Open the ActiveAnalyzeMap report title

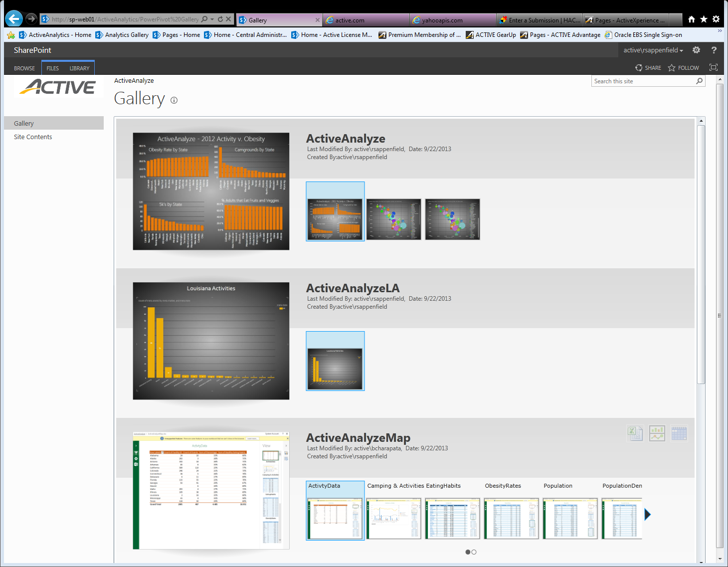[358, 438]
